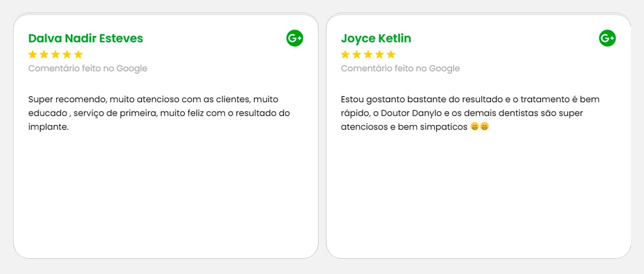Click the first star under Joyce Ketlin

coord(345,55)
